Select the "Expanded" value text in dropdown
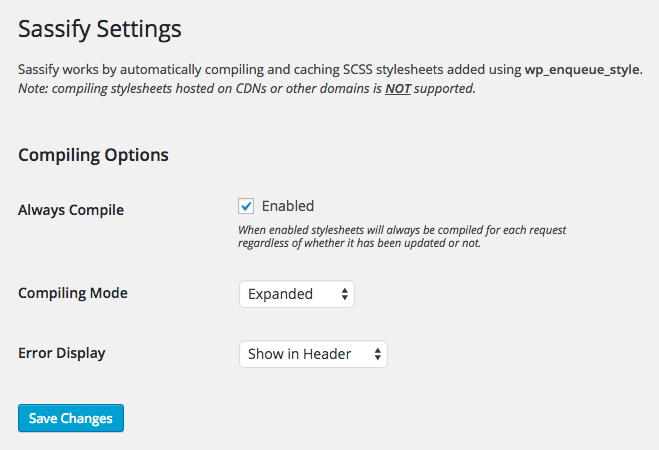The width and height of the screenshot is (659, 450). point(280,294)
